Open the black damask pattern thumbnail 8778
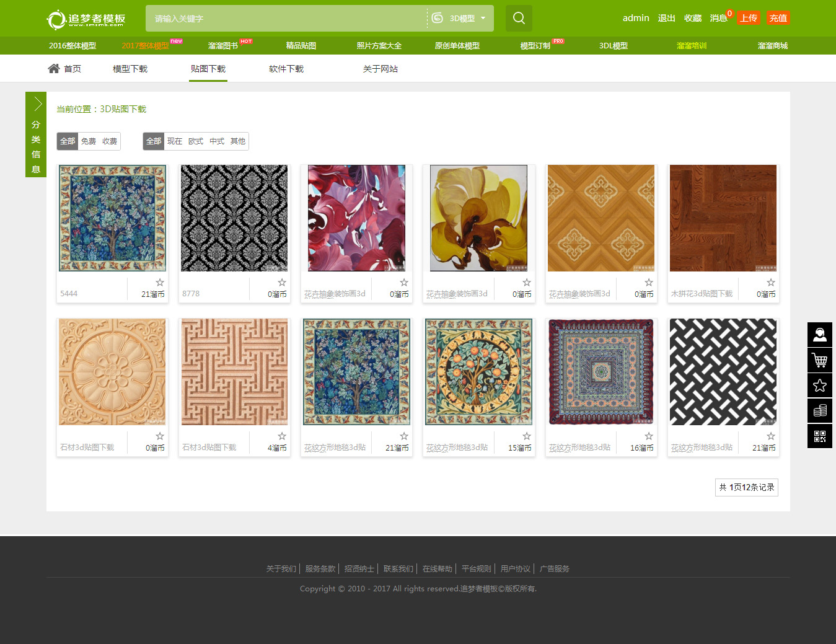 pyautogui.click(x=234, y=218)
